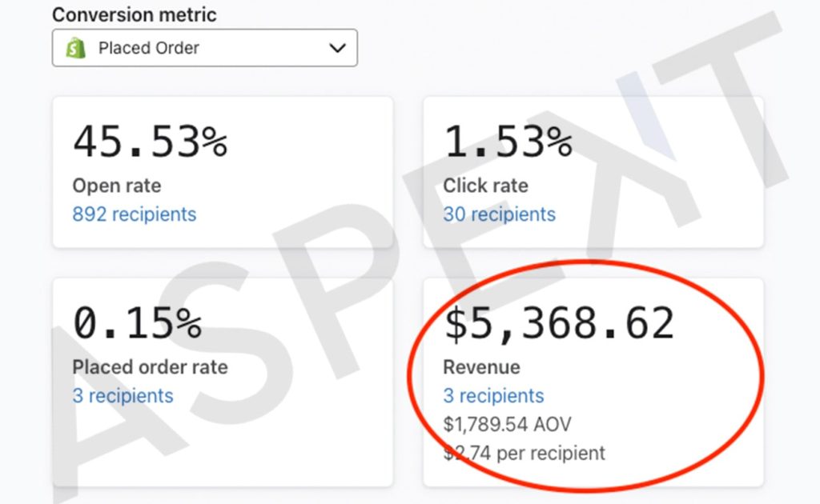Click the Conversion metric heading
The width and height of the screenshot is (820, 504).
[x=135, y=14]
